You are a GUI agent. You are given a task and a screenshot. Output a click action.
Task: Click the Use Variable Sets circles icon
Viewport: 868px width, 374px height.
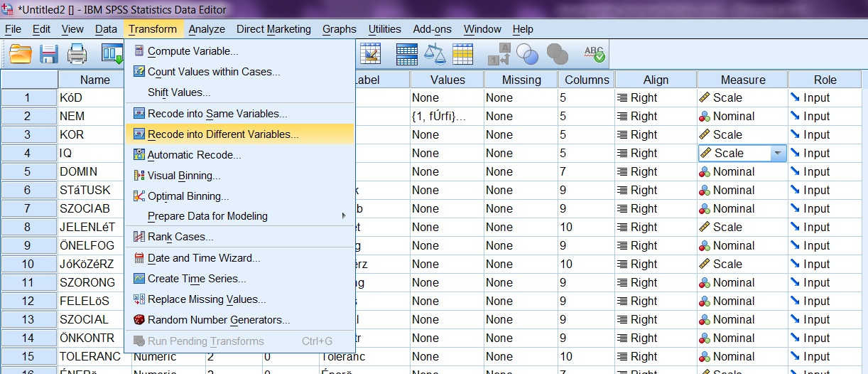click(x=528, y=54)
